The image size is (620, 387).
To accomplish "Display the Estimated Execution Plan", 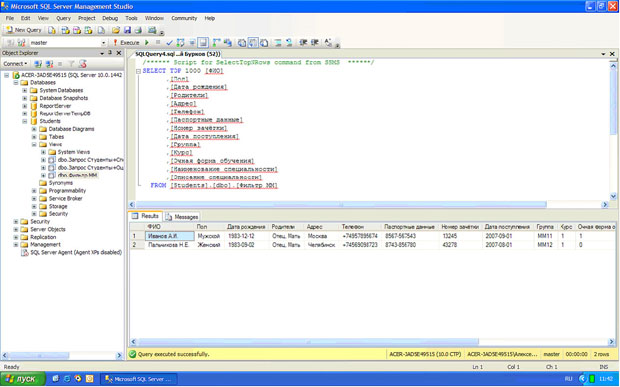I will click(x=180, y=43).
